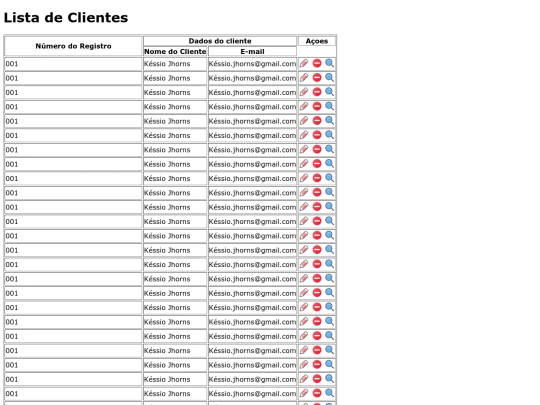This screenshot has height=405, width=540.
Task: Select the 'Késsio Jhorns' name in the first row
Action: tap(167, 64)
